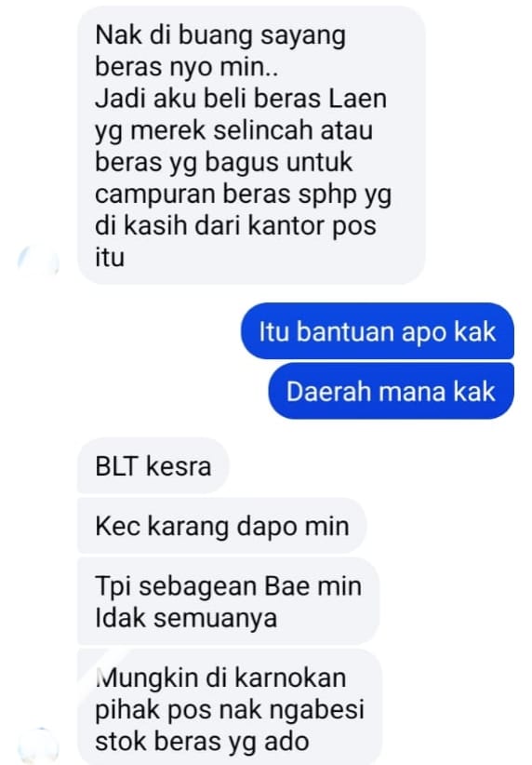This screenshot has height=765, width=532.
Task: Open the blurred sender avatar beside first message
Action: 38,262
